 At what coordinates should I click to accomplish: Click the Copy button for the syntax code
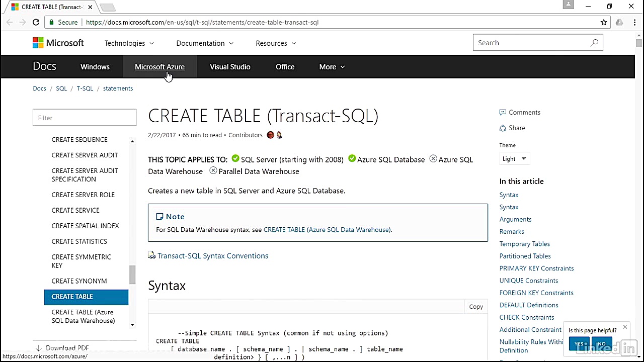(x=475, y=306)
